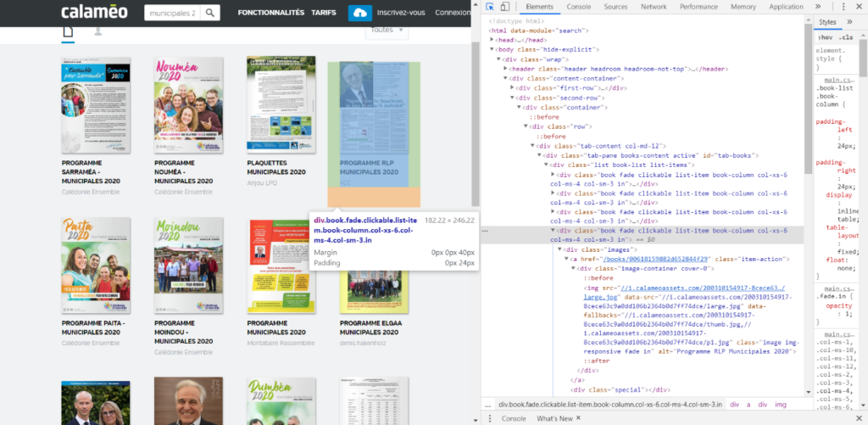Show more DevTools tabs chevron

coord(818,7)
